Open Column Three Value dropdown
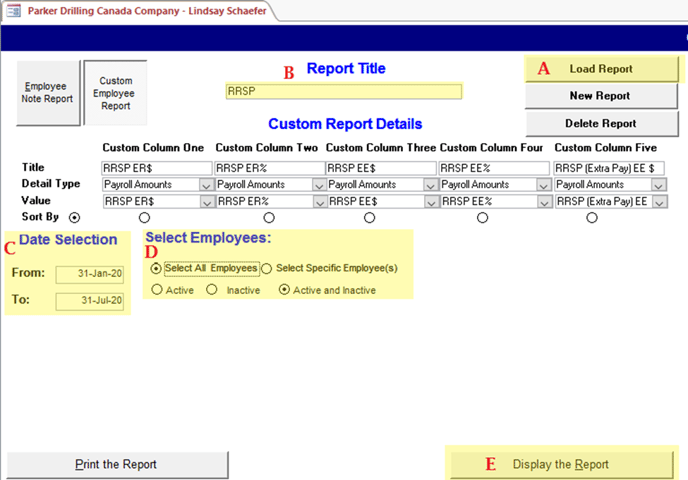This screenshot has height=480, width=688. click(431, 202)
